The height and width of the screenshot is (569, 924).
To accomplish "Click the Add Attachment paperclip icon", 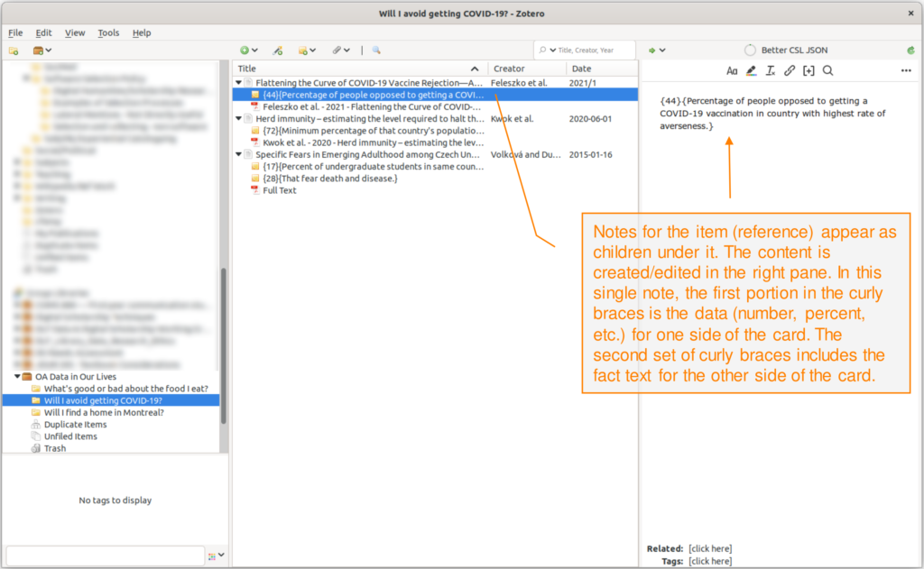I will (x=338, y=50).
